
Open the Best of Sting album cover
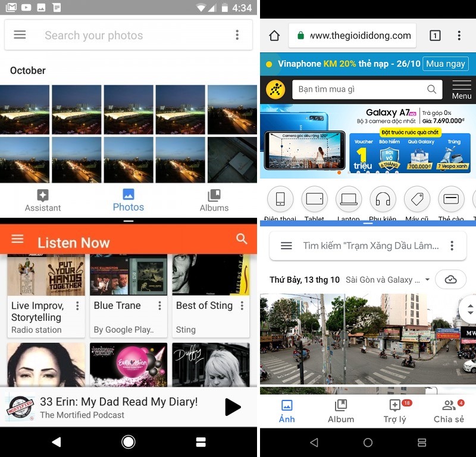point(211,275)
